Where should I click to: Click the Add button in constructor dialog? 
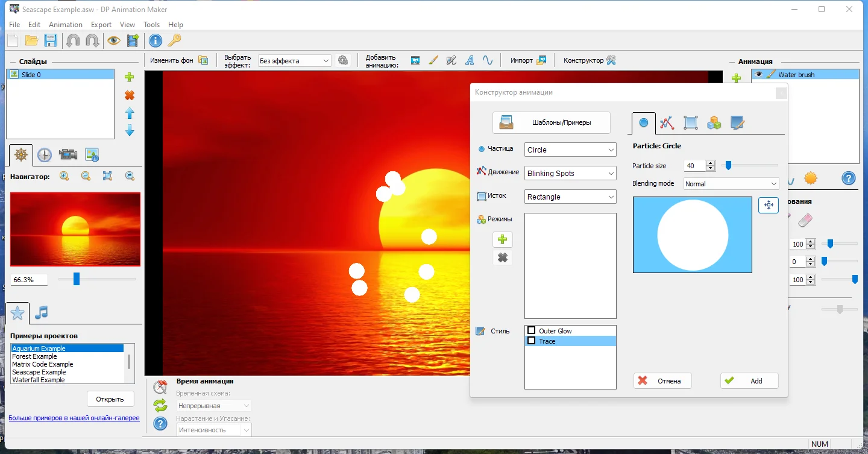(x=749, y=380)
